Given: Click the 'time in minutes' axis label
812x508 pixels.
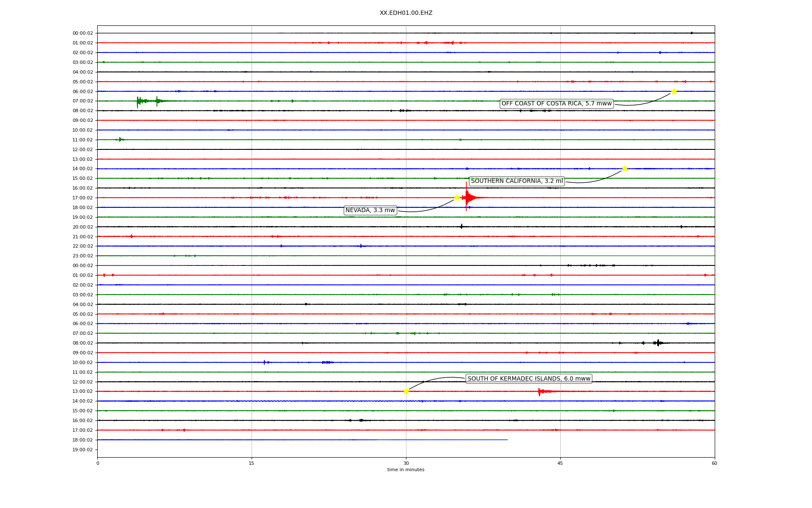Looking at the screenshot, I should [406, 470].
